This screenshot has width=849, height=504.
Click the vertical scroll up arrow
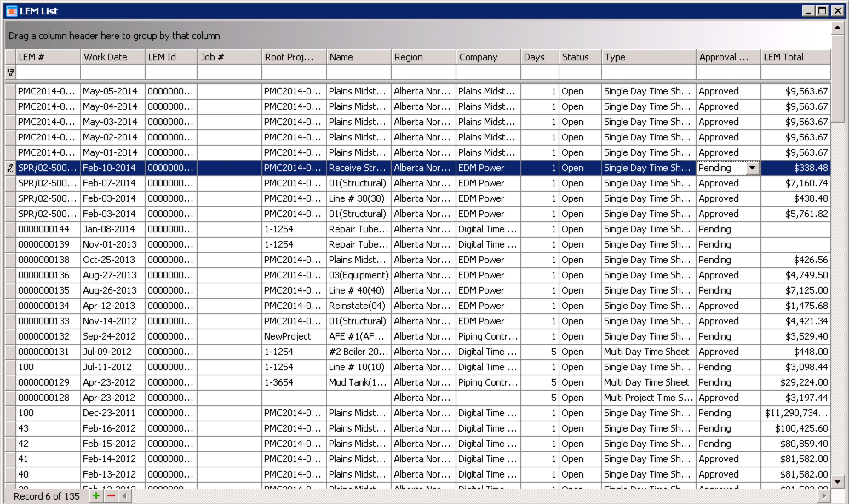(x=837, y=28)
